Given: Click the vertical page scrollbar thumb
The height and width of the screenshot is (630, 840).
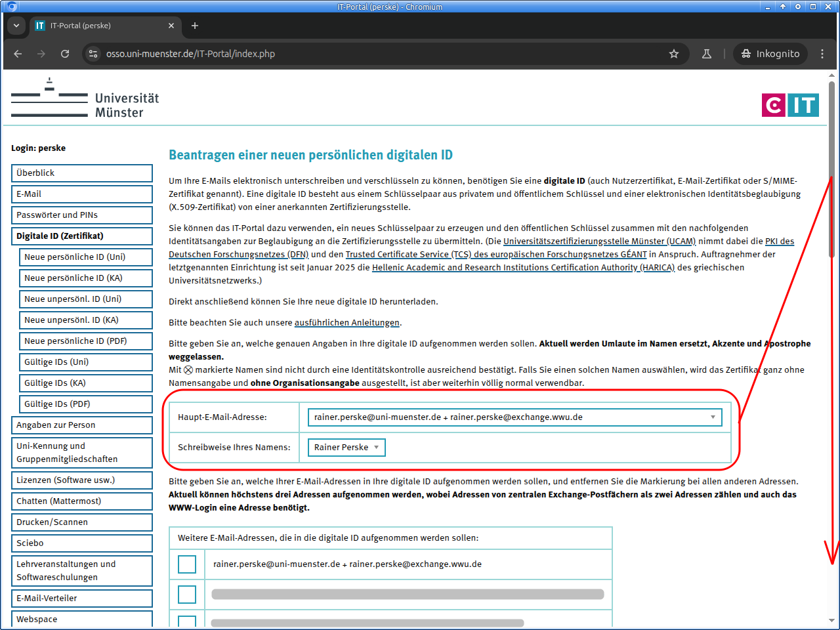Looking at the screenshot, I should tap(831, 171).
